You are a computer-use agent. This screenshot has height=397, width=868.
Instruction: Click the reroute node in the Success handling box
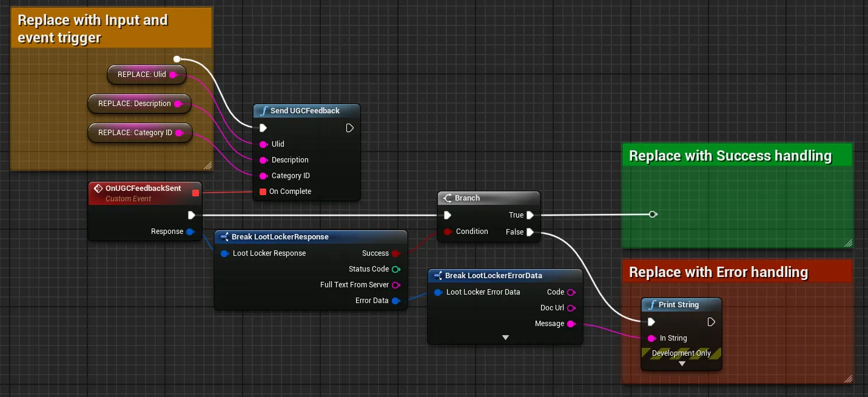click(x=652, y=215)
